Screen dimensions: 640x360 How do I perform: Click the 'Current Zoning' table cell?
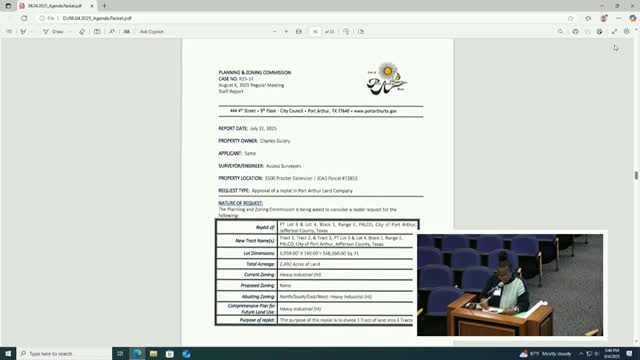tap(247, 275)
